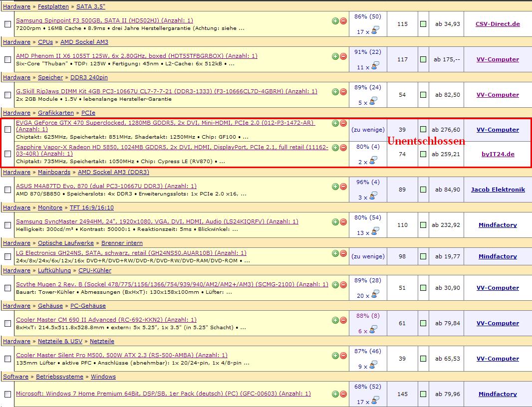Open byIT24.de shop link
The image size is (532, 407).
click(x=498, y=154)
